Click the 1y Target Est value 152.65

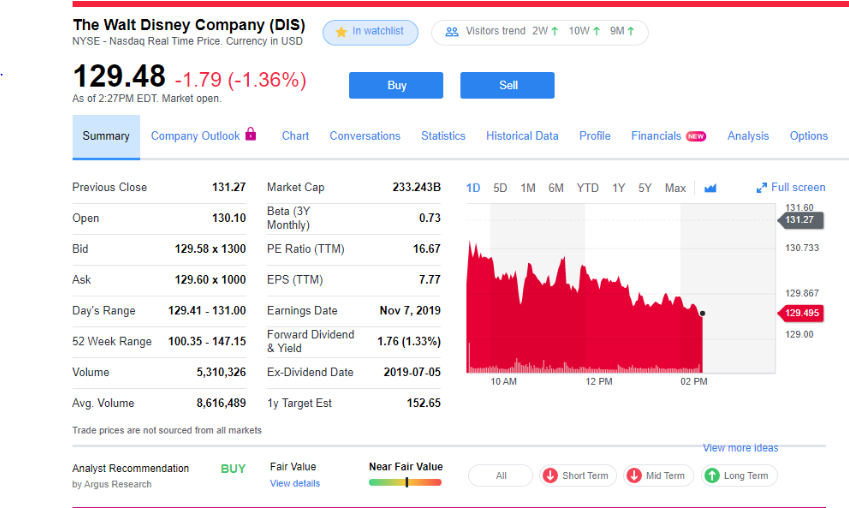coord(423,403)
